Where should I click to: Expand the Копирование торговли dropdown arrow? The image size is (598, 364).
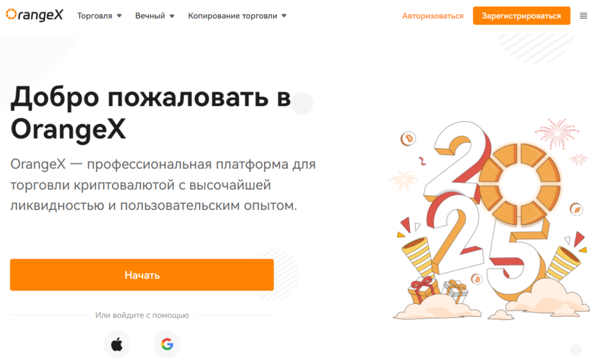284,16
